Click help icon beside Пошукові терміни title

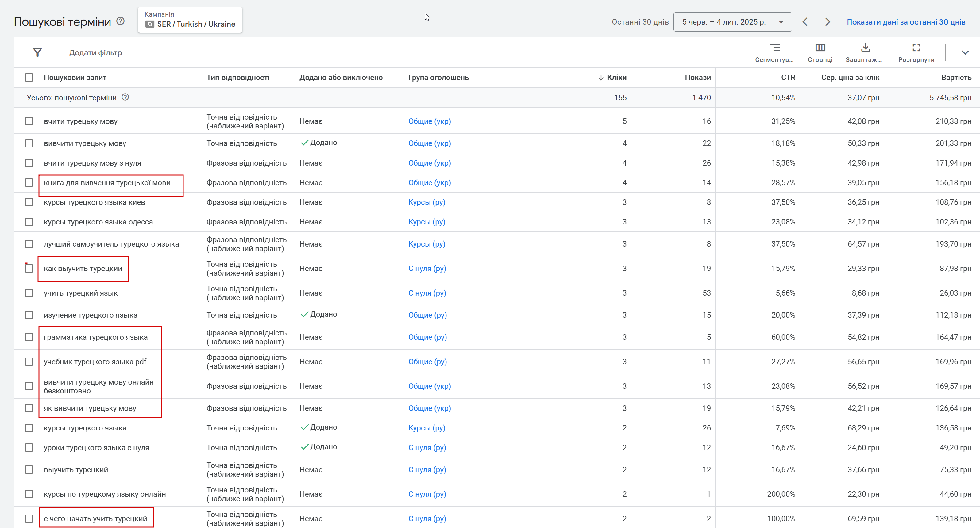(x=121, y=21)
